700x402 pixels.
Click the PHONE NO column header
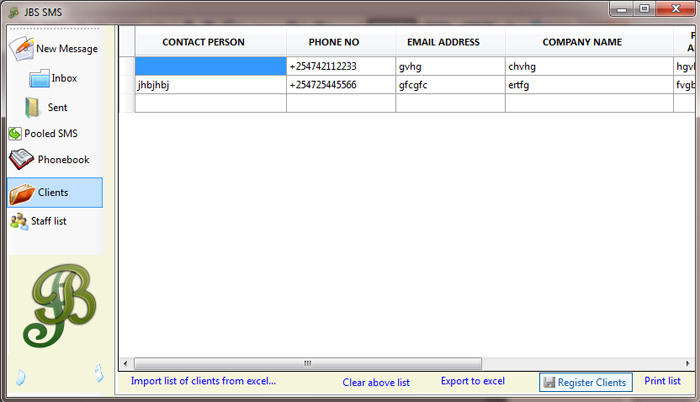tap(340, 42)
